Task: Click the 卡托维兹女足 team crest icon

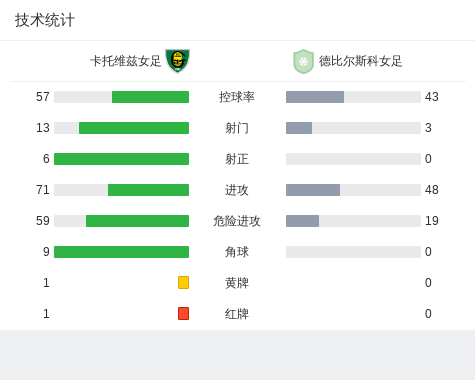Action: point(178,61)
